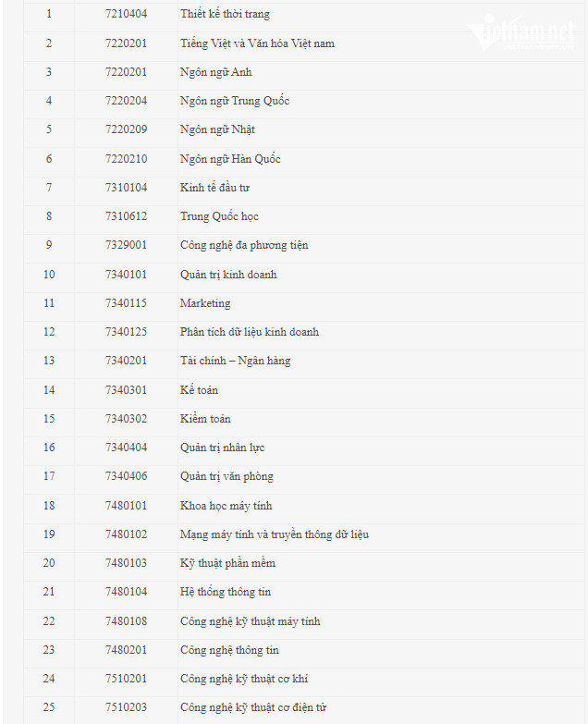588x724 pixels.
Task: Click code 7340125 in the table
Action: point(126,332)
